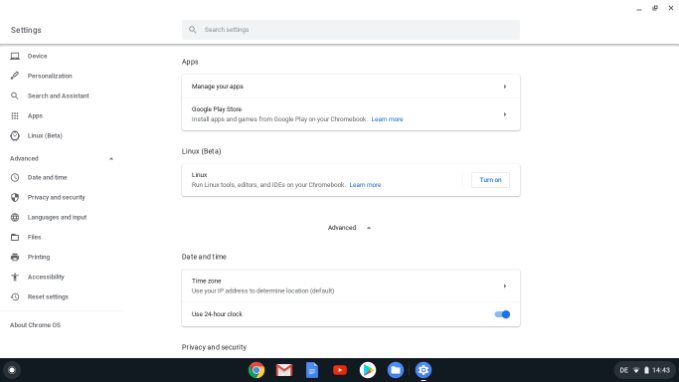Open Gmail from the shelf
The image size is (679, 382).
click(284, 370)
